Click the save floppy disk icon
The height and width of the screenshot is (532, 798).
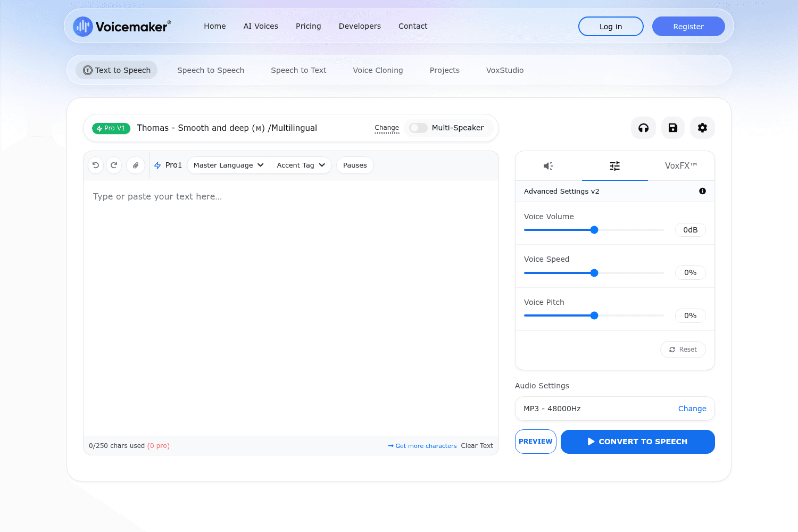click(673, 128)
